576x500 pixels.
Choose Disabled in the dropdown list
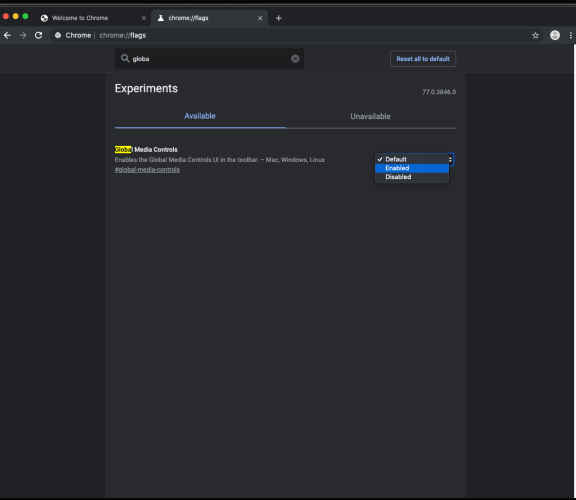pos(412,177)
